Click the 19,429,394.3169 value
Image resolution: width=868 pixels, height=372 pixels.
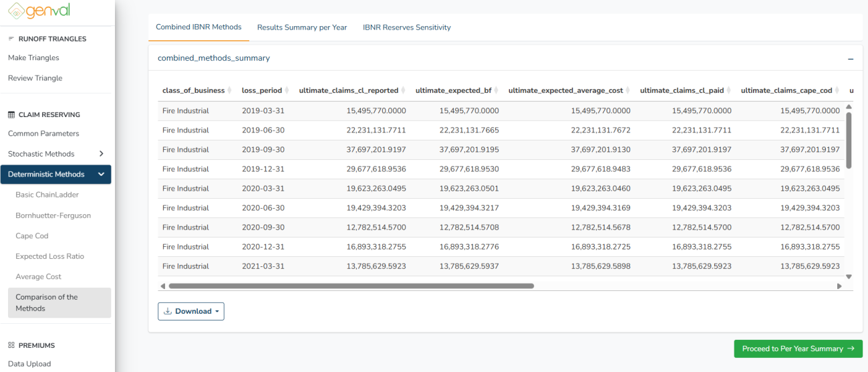(601, 208)
